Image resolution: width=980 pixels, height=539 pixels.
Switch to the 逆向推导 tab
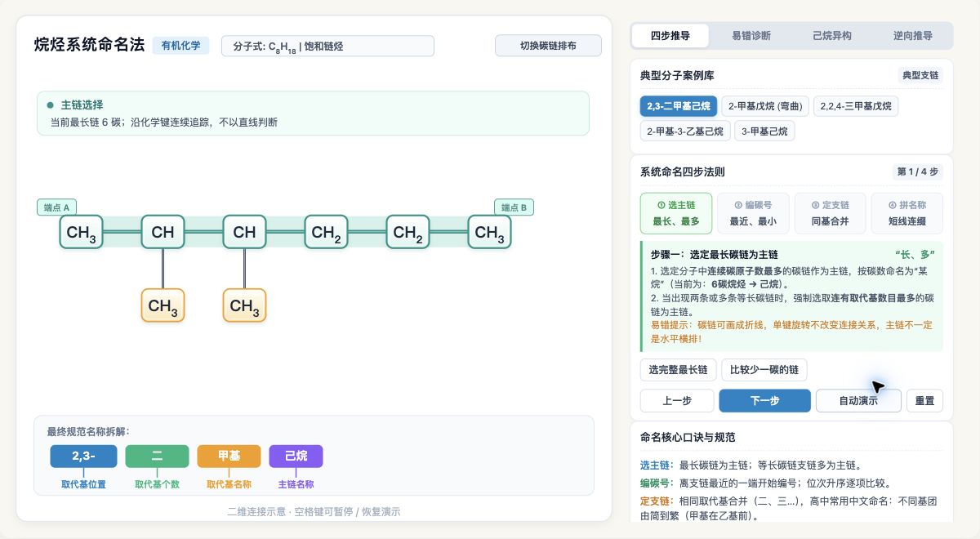click(x=912, y=36)
